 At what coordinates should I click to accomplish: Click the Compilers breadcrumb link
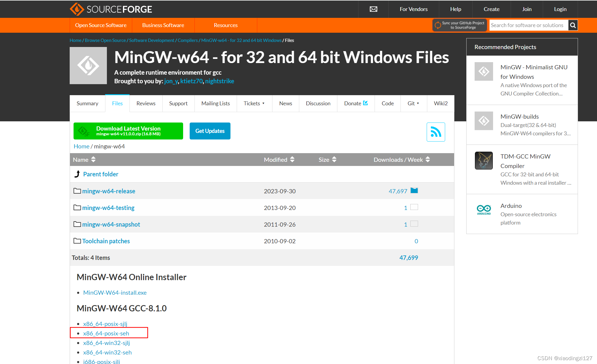coord(188,40)
